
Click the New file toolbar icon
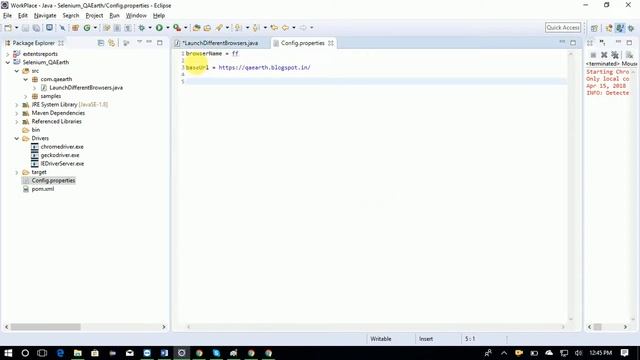tap(8, 28)
